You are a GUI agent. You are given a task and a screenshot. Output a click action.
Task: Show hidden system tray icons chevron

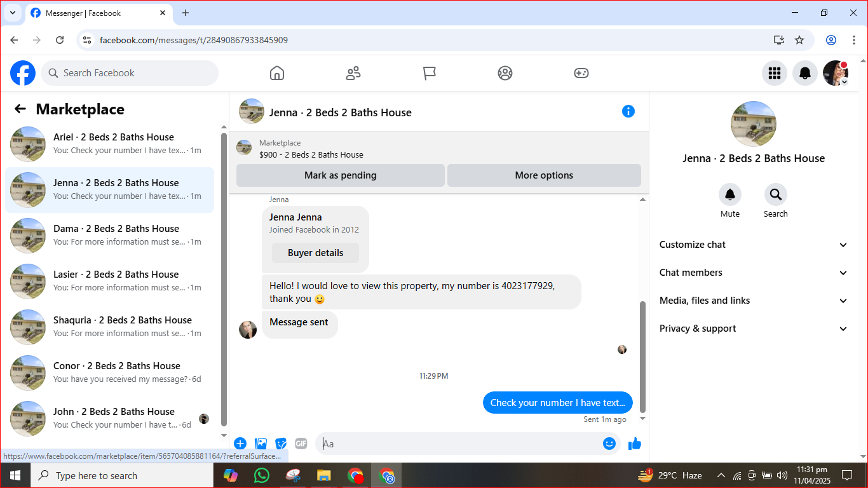pyautogui.click(x=721, y=475)
